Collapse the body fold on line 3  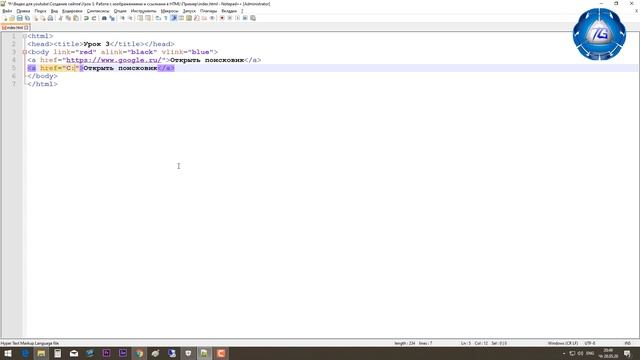24,52
